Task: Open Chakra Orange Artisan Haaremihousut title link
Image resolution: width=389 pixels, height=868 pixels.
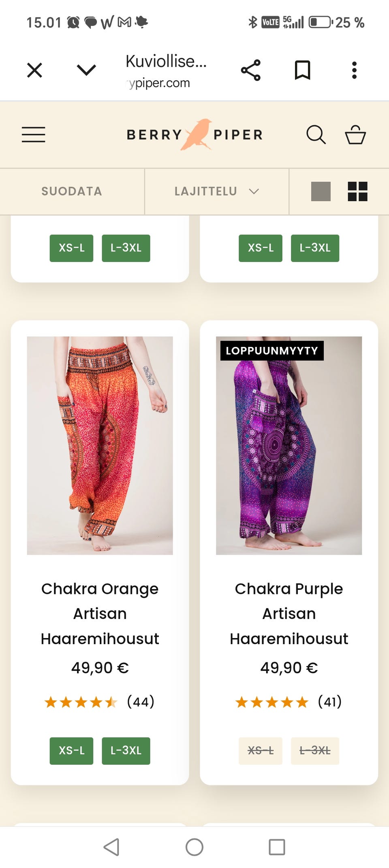Action: point(100,613)
